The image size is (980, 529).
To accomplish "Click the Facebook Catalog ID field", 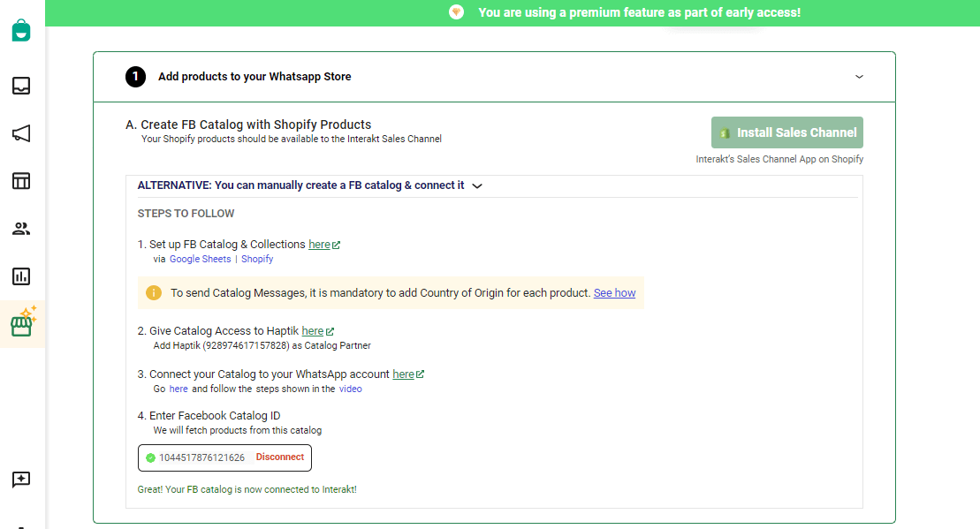I will (x=224, y=457).
